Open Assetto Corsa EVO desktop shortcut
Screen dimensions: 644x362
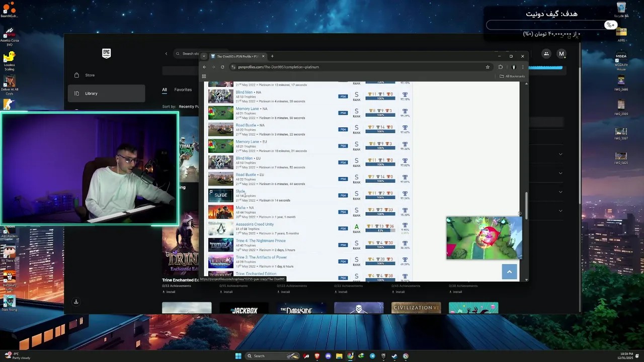pos(9,37)
